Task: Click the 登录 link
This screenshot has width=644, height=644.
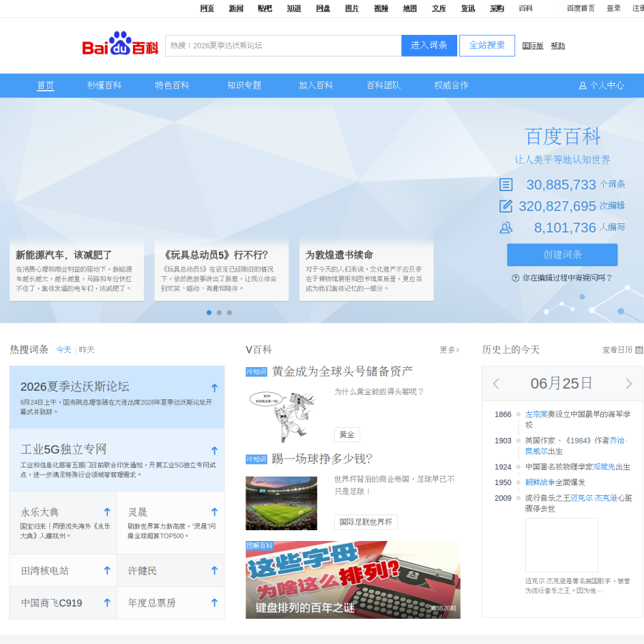Action: (x=614, y=8)
